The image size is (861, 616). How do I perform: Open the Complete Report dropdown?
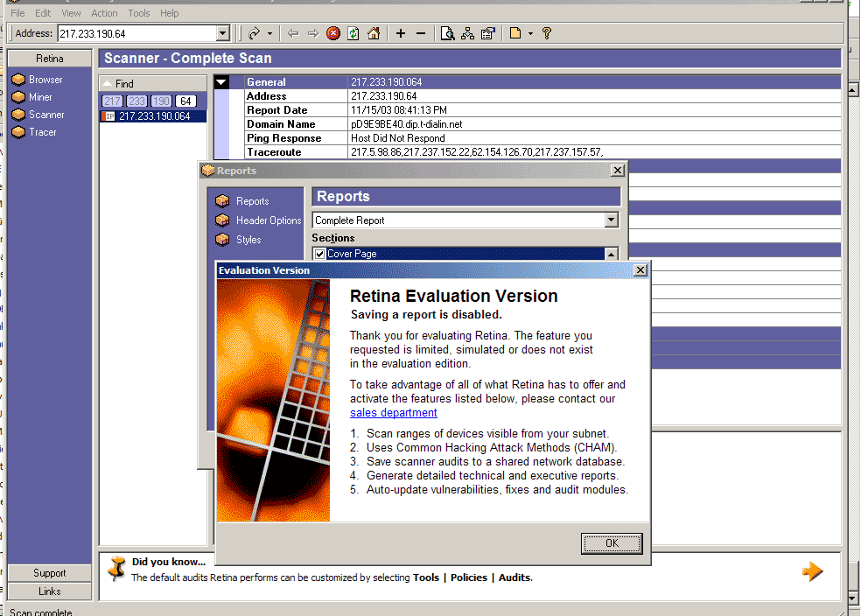(611, 220)
